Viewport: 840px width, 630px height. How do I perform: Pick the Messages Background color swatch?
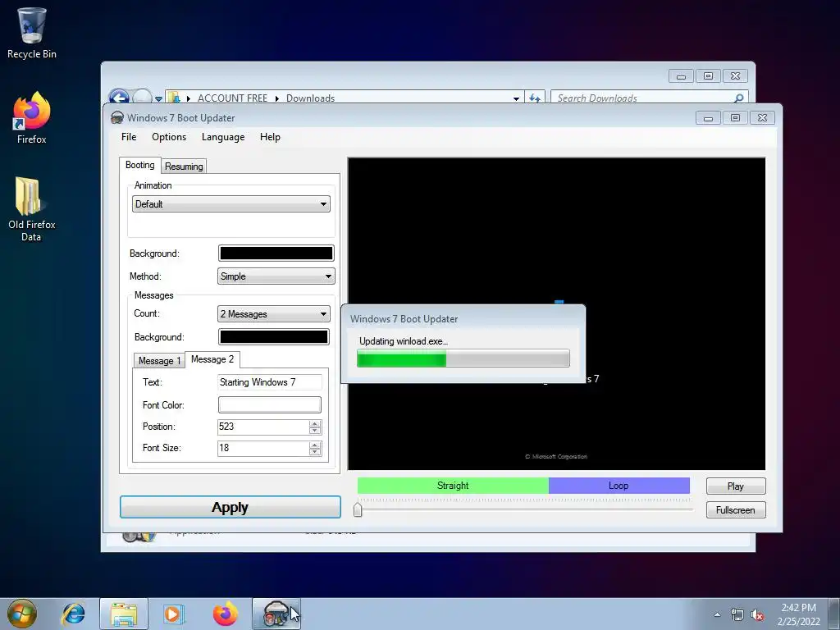pos(273,336)
